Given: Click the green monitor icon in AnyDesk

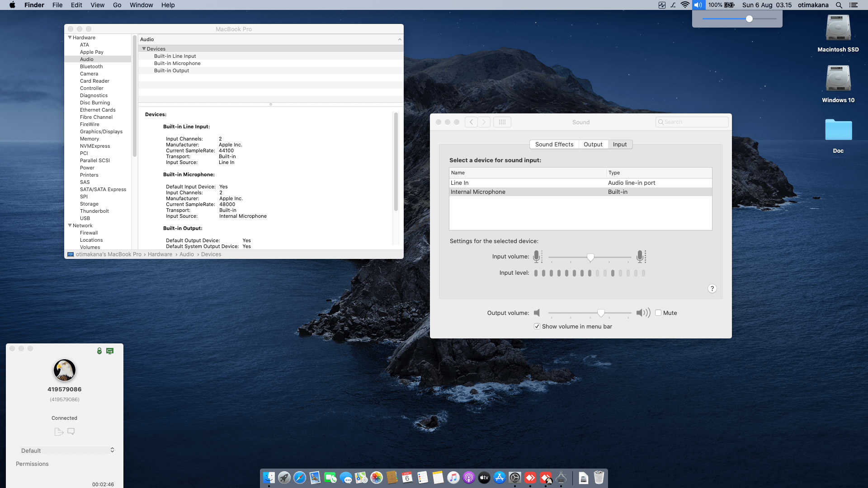Looking at the screenshot, I should [110, 351].
